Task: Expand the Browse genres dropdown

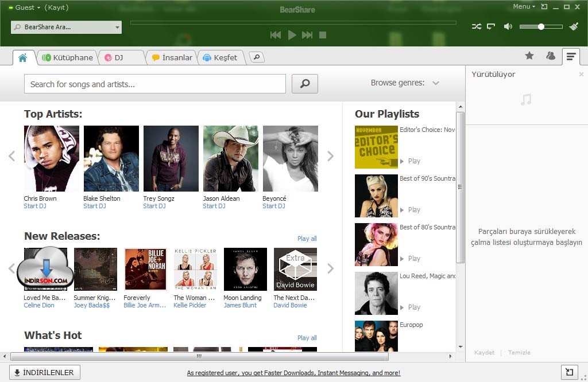Action: (x=405, y=83)
